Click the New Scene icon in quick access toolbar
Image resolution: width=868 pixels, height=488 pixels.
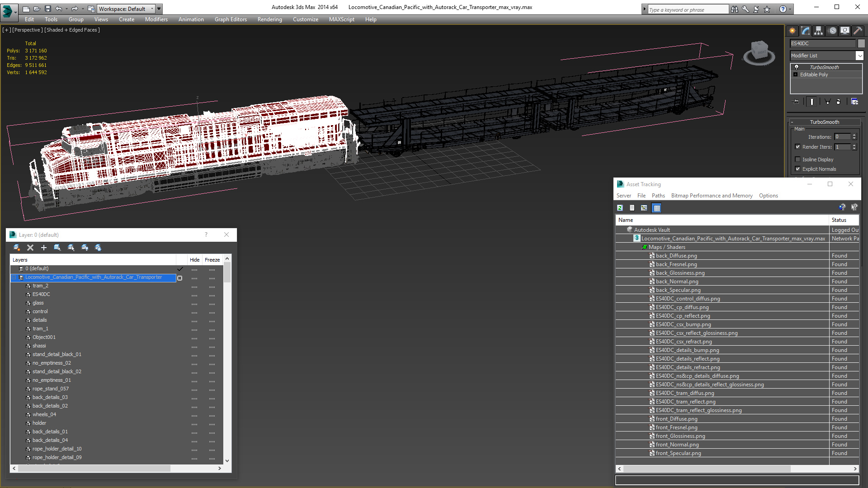coord(26,9)
